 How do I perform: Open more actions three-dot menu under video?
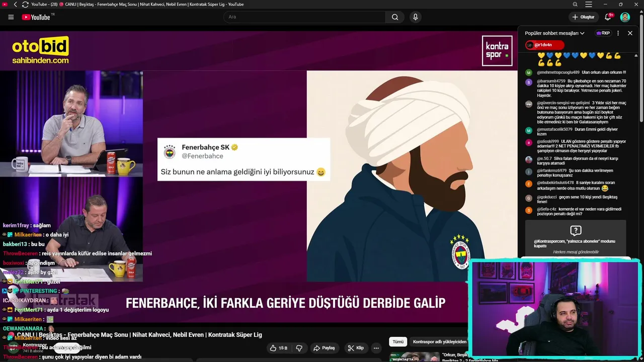click(376, 348)
